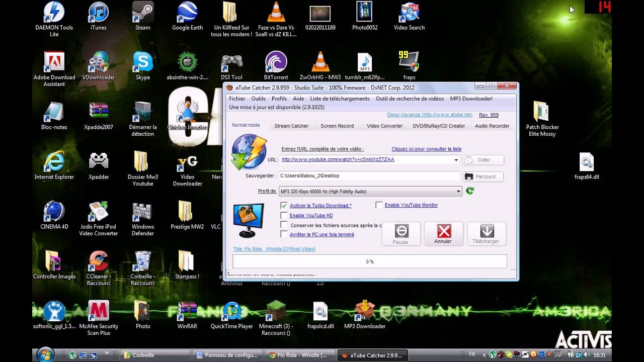Image resolution: width=644 pixels, height=362 pixels.
Task: Open the Video Search desktop shortcut
Action: [x=409, y=16]
